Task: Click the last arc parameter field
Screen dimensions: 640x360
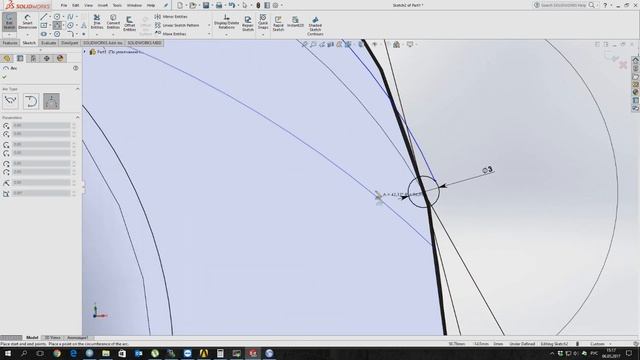Action: point(41,193)
